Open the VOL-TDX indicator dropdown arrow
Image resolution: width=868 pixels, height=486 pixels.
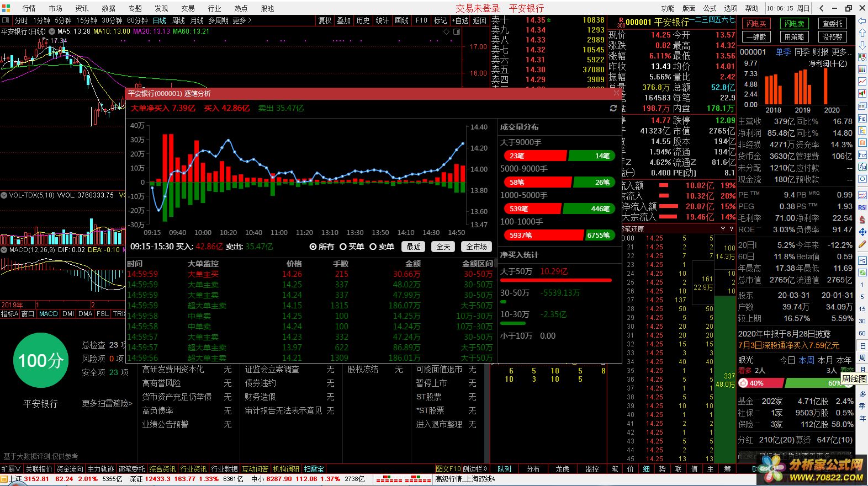point(4,195)
